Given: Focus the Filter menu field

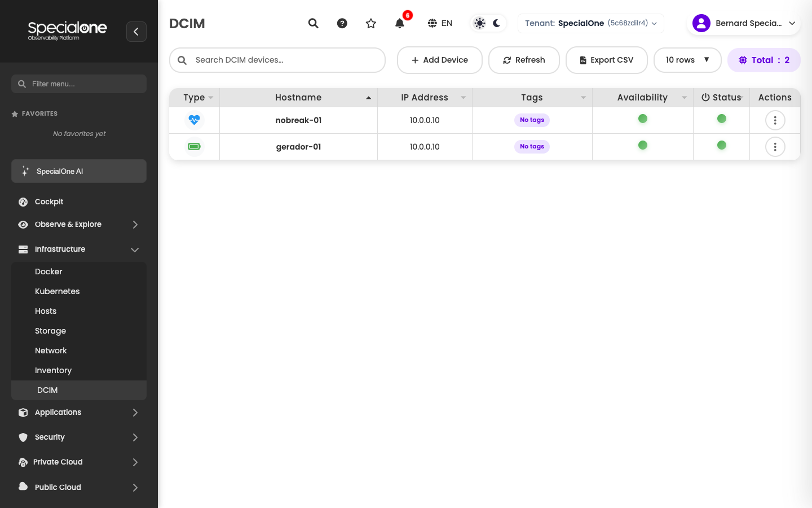Looking at the screenshot, I should [79, 84].
